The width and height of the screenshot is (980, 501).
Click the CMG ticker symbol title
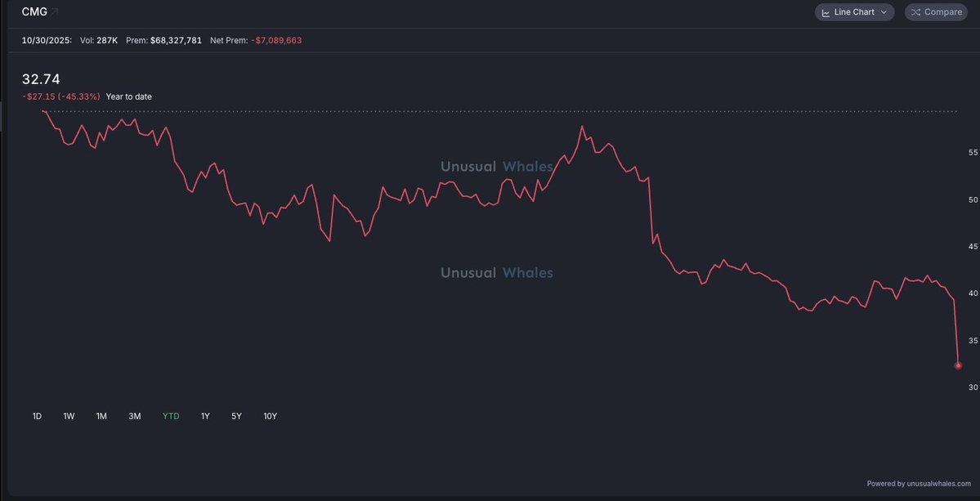(34, 12)
